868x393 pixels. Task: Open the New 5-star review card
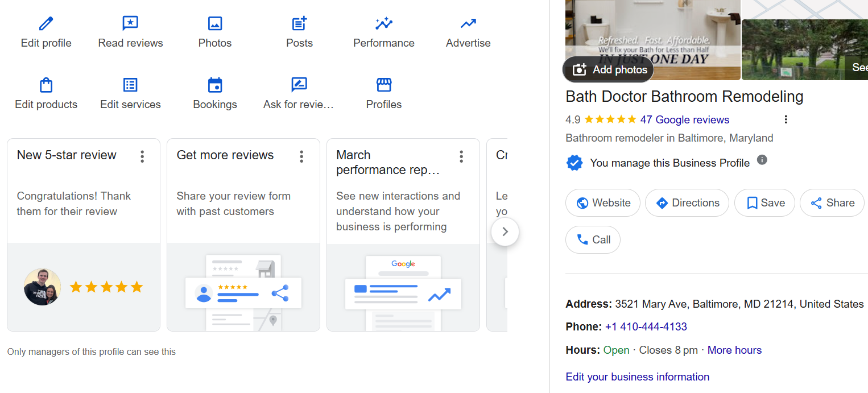pos(84,234)
